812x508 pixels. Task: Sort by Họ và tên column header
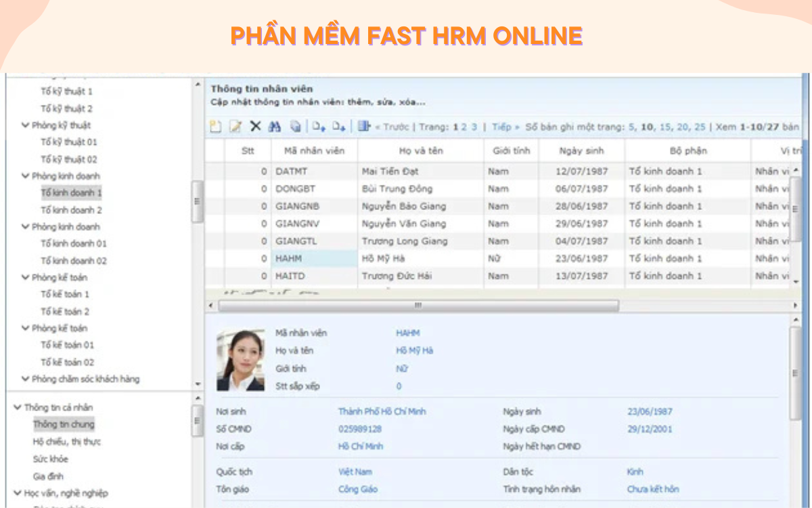(421, 150)
